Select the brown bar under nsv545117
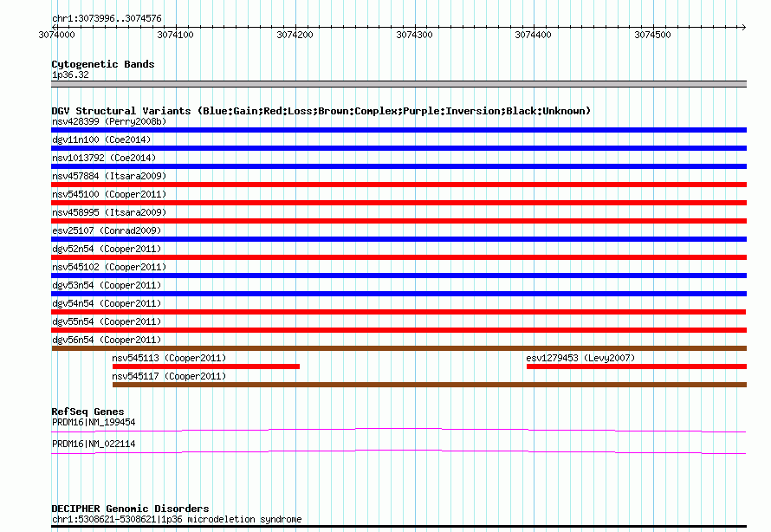Viewport: 771px width, 532px height. [430, 385]
